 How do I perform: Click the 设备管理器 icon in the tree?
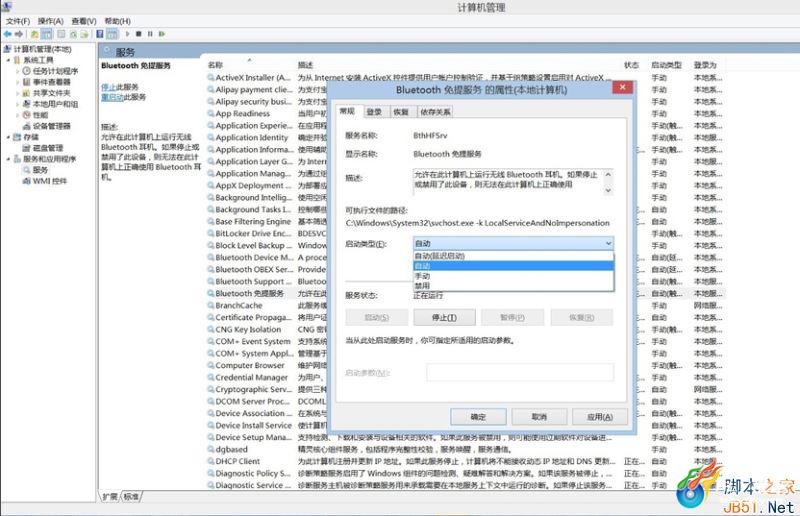click(27, 126)
